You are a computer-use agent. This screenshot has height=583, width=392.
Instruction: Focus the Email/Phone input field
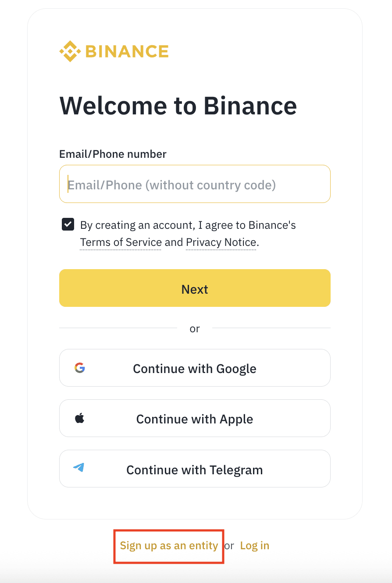coord(195,185)
